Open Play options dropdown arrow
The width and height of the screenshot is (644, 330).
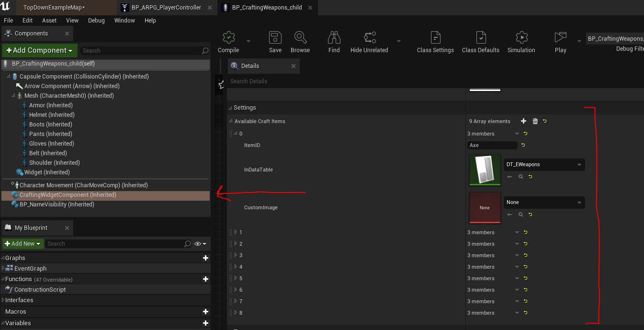click(x=580, y=41)
